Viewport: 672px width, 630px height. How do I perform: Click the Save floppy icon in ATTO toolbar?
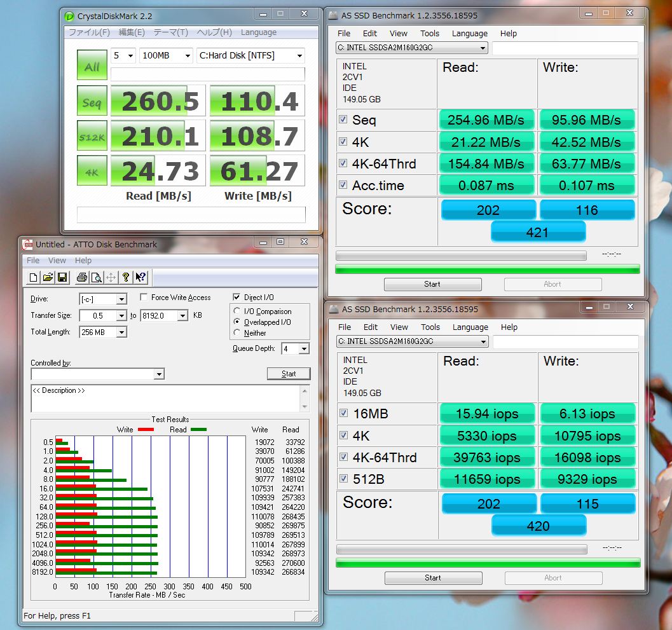[x=62, y=278]
